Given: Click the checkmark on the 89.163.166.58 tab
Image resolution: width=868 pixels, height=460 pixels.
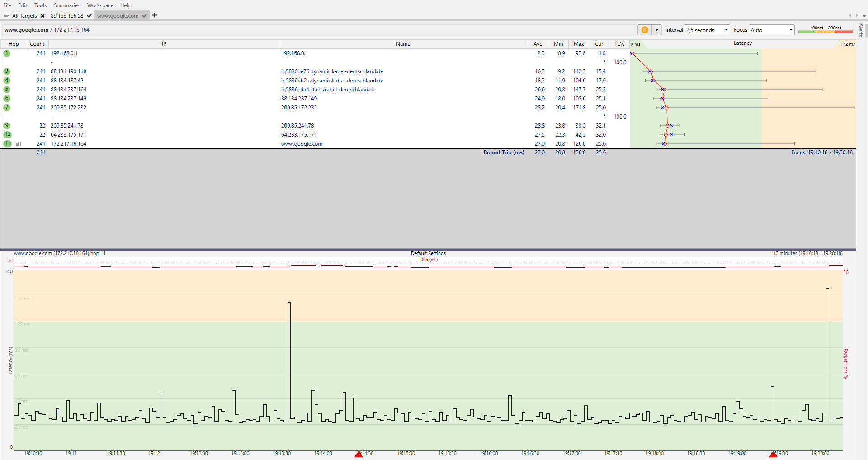Looking at the screenshot, I should (90, 16).
